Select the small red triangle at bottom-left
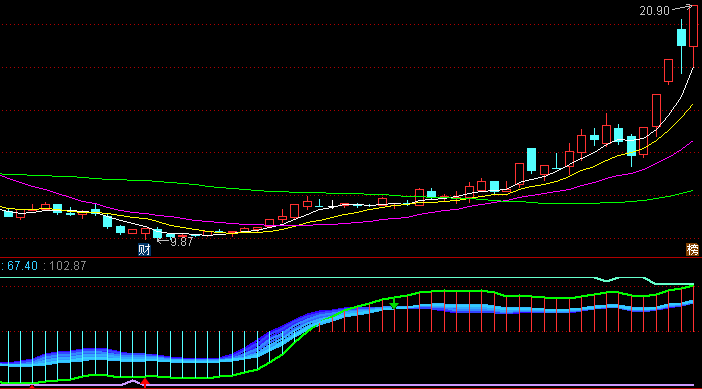This screenshot has height=389, width=702. 32,385
